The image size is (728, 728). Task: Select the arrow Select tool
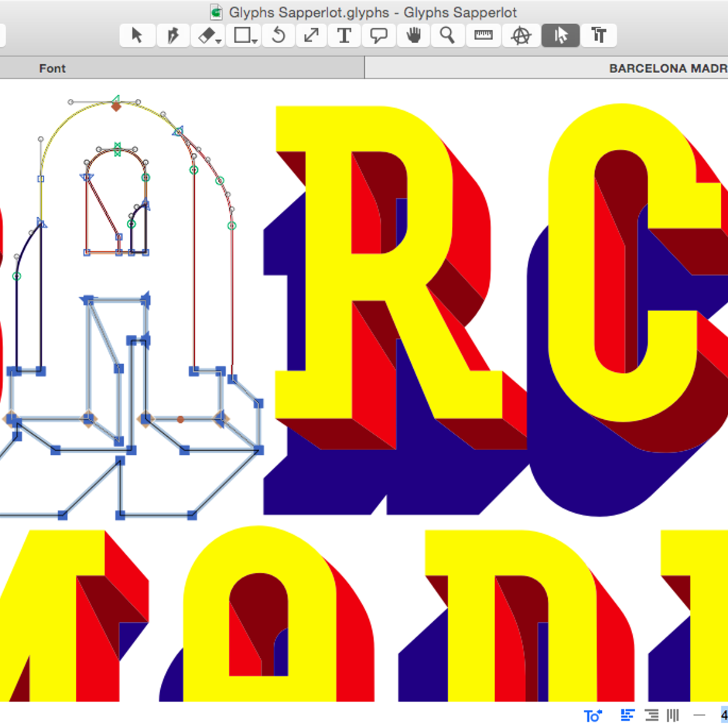pyautogui.click(x=137, y=36)
